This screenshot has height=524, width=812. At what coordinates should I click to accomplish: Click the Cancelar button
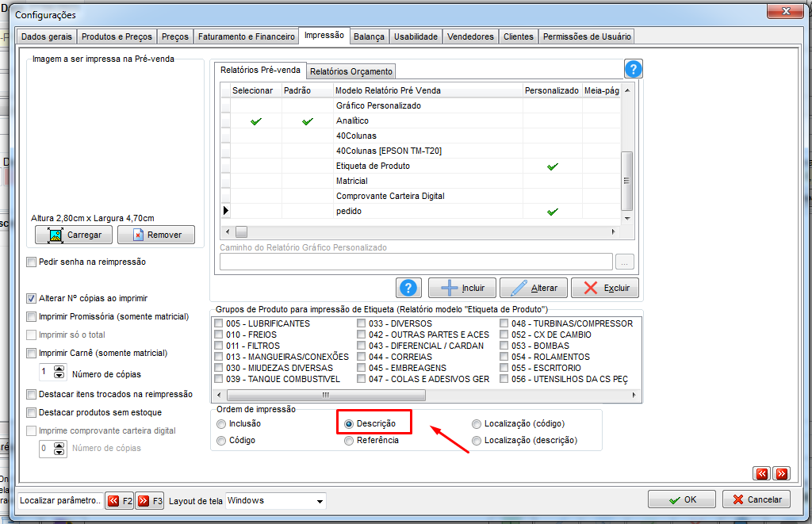(x=756, y=499)
